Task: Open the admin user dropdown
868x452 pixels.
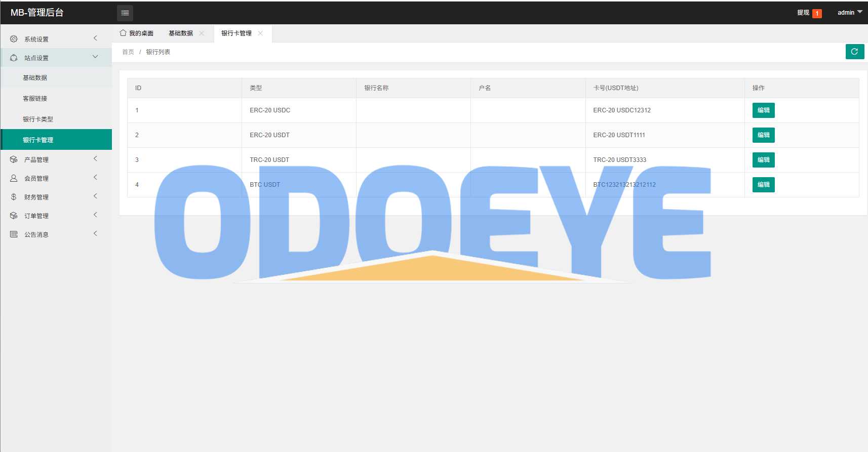Action: [850, 13]
